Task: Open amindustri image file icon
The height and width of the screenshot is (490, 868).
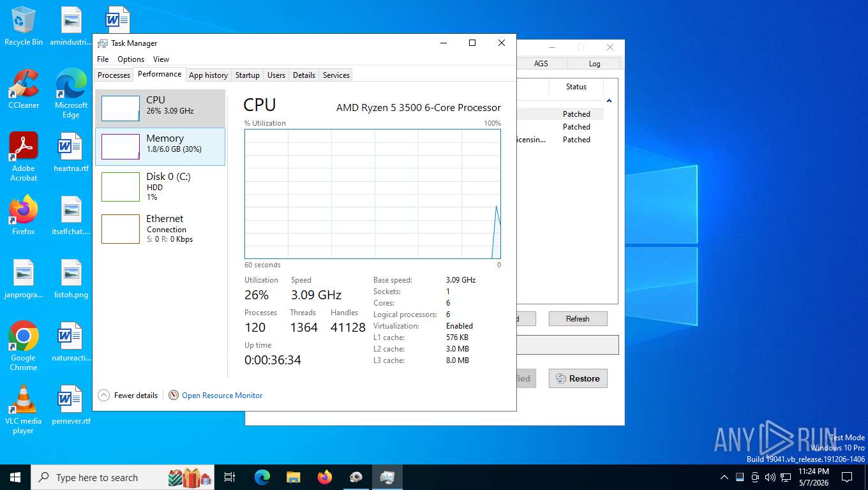Action: pos(71,26)
